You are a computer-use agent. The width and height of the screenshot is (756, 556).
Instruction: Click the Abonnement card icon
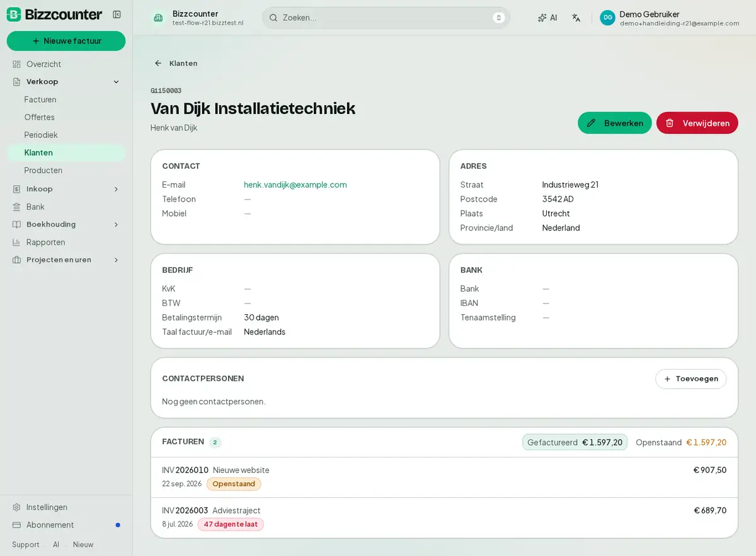pyautogui.click(x=16, y=525)
